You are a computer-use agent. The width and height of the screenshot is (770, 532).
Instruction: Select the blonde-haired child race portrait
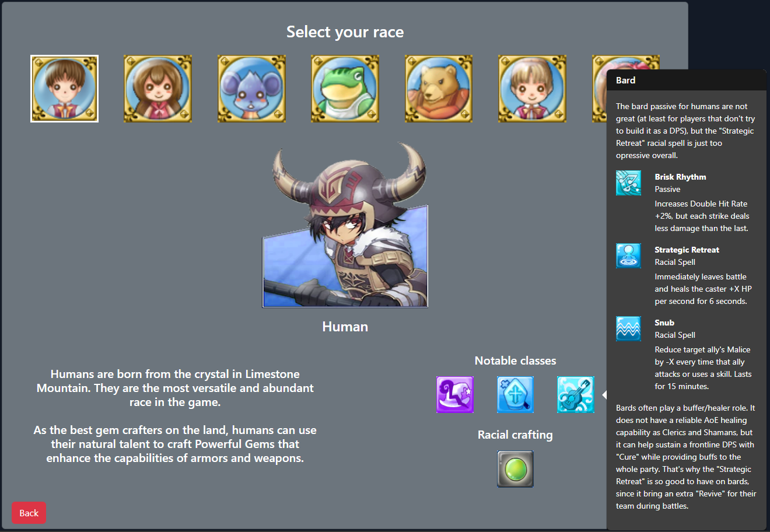532,89
